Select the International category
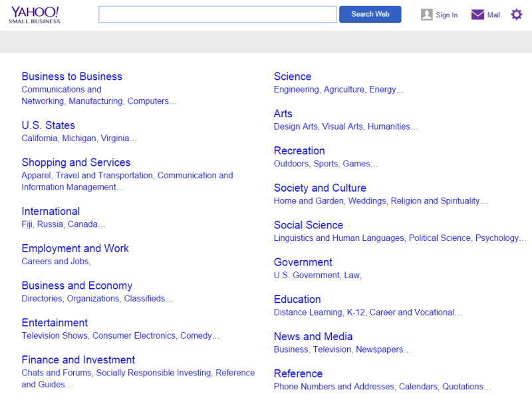 point(51,211)
